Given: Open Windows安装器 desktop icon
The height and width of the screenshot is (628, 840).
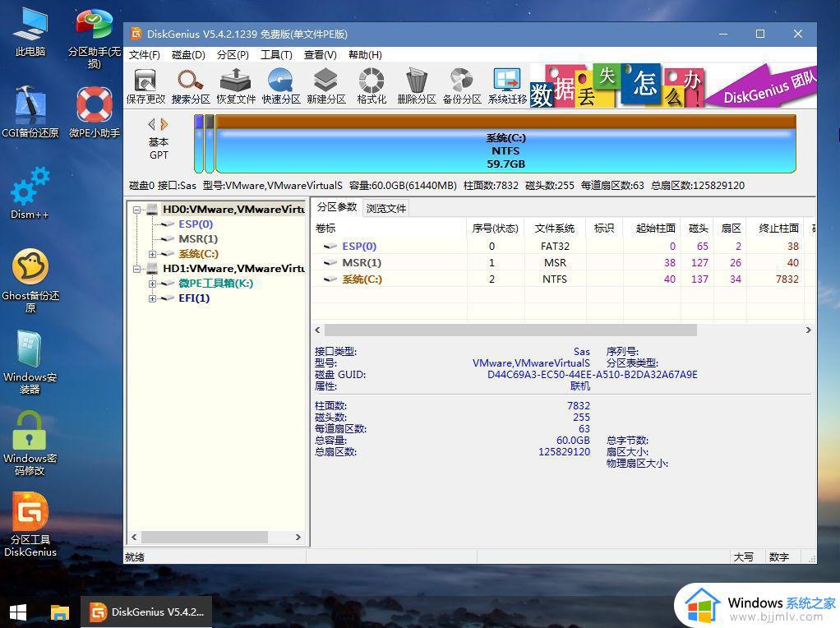Looking at the screenshot, I should [x=30, y=362].
